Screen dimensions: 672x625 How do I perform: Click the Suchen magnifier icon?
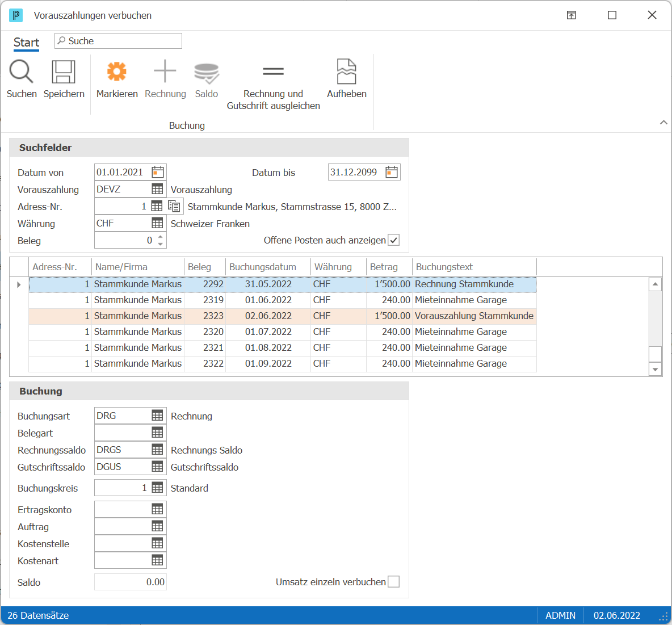point(22,71)
